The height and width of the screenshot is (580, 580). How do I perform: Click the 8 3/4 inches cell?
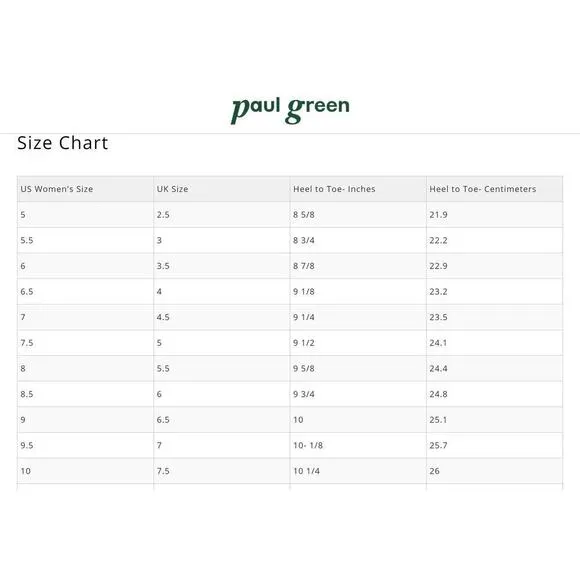point(358,240)
